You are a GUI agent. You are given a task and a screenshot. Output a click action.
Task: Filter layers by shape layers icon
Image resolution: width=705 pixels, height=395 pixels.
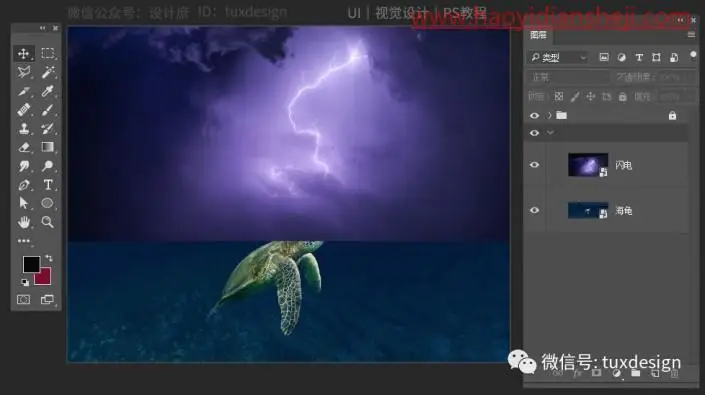coord(656,57)
